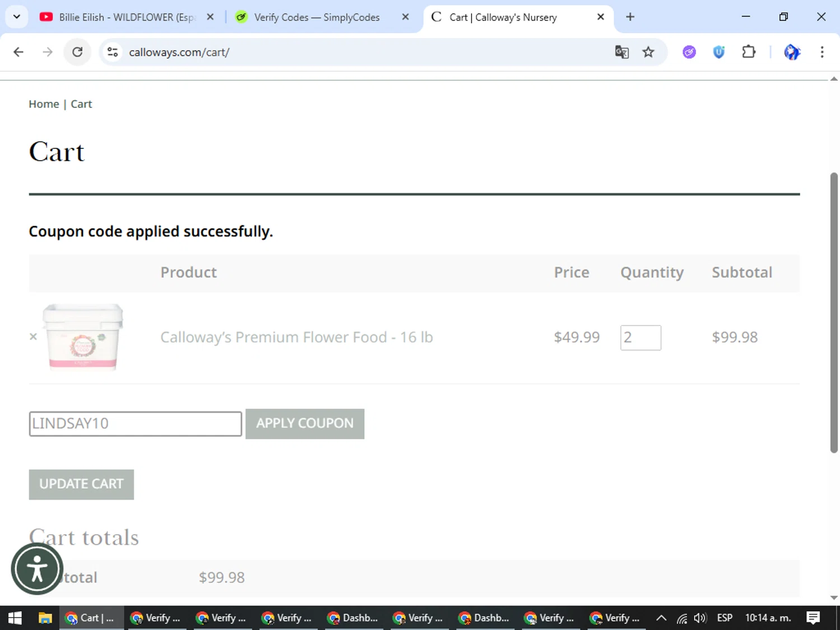840x630 pixels.
Task: Open the clock showing 10:14 a. m.
Action: pyautogui.click(x=768, y=618)
